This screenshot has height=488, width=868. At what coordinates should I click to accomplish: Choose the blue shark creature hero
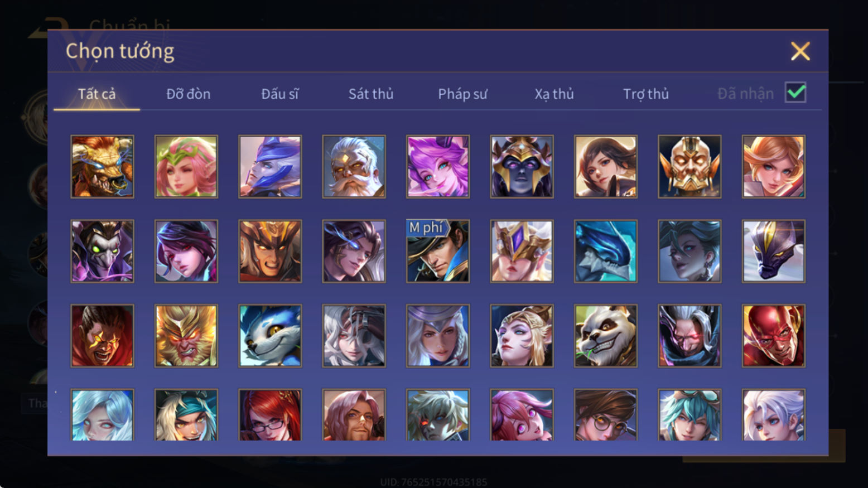click(x=605, y=251)
